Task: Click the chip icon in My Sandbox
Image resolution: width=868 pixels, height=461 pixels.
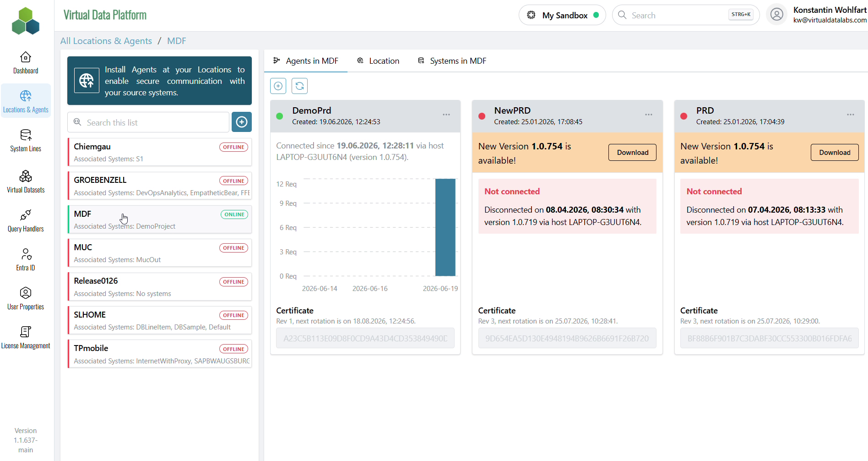Action: pos(531,15)
